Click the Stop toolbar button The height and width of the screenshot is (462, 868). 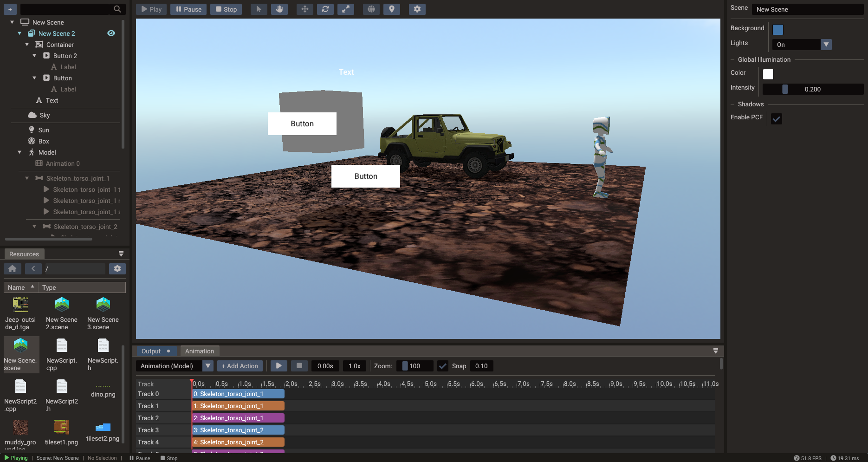pos(226,9)
